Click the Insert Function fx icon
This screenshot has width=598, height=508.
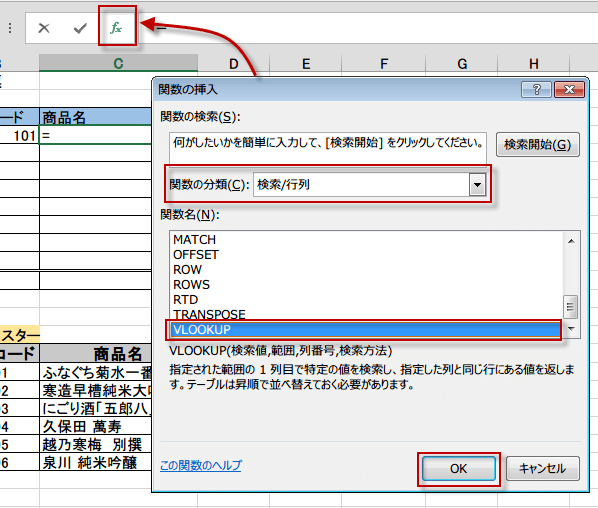pos(116,27)
